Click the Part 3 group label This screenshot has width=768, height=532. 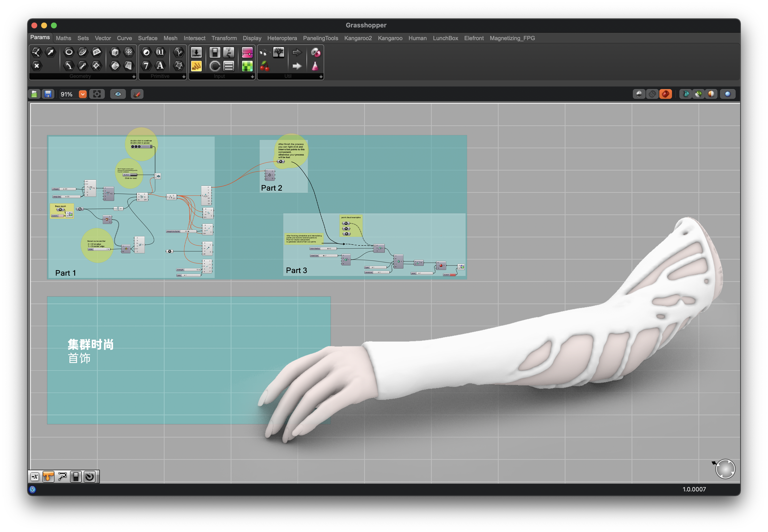pyautogui.click(x=296, y=271)
